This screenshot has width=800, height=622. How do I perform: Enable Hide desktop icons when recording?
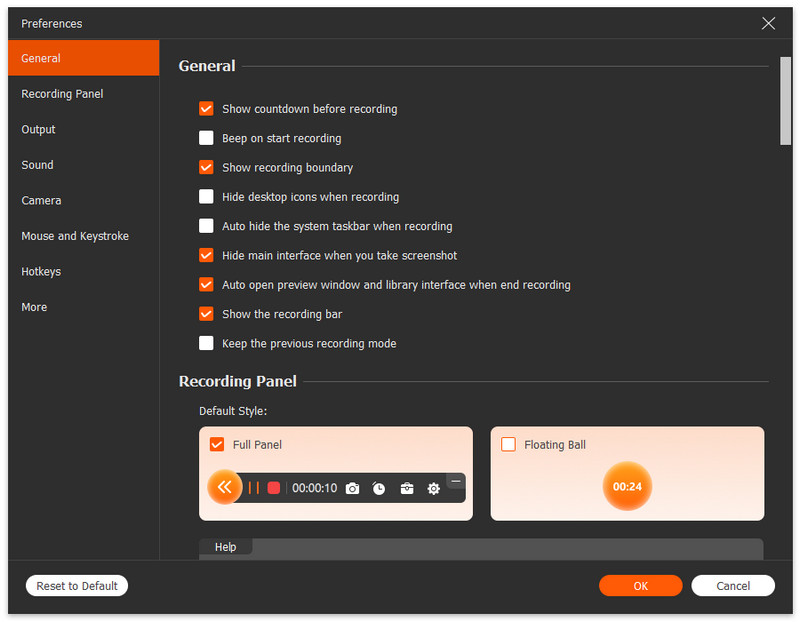pos(206,196)
